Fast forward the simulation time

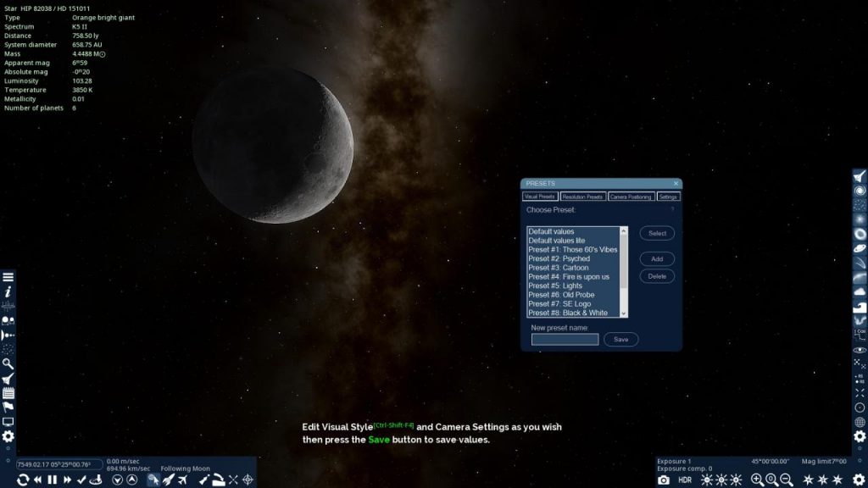click(67, 480)
